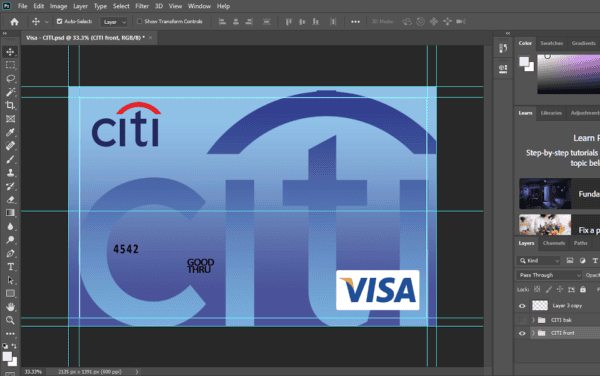Show the CITI bak group

pos(522,320)
